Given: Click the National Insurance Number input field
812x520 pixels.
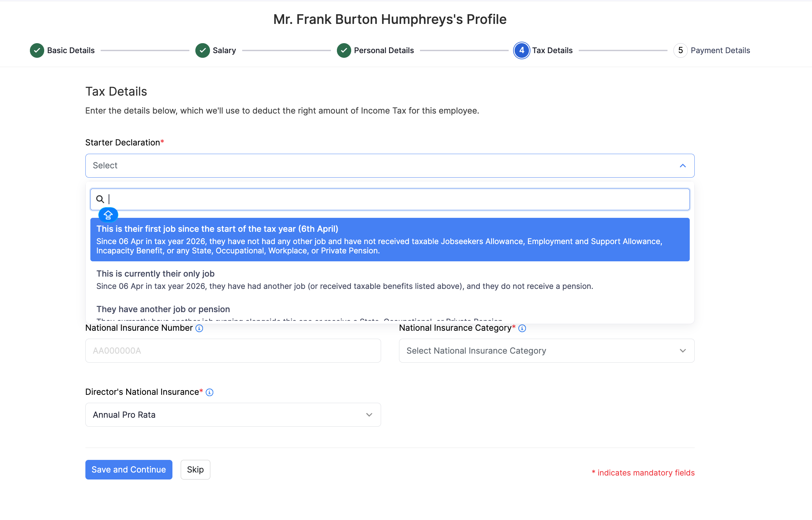Looking at the screenshot, I should click(233, 351).
